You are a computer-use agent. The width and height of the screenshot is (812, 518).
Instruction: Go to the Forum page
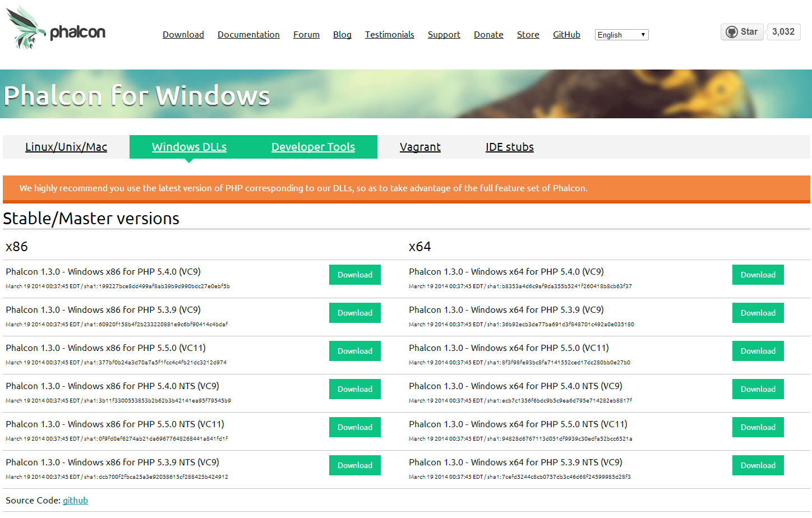point(306,35)
